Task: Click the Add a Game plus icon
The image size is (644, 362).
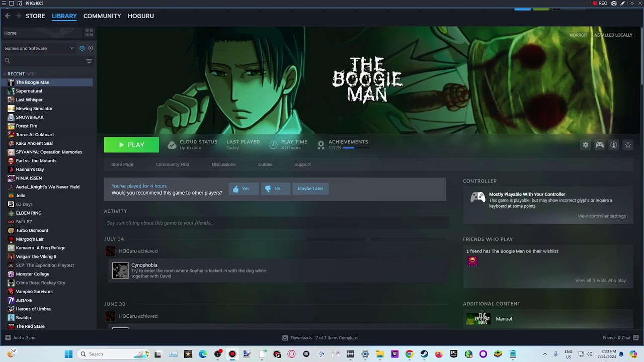Action: click(x=8, y=338)
